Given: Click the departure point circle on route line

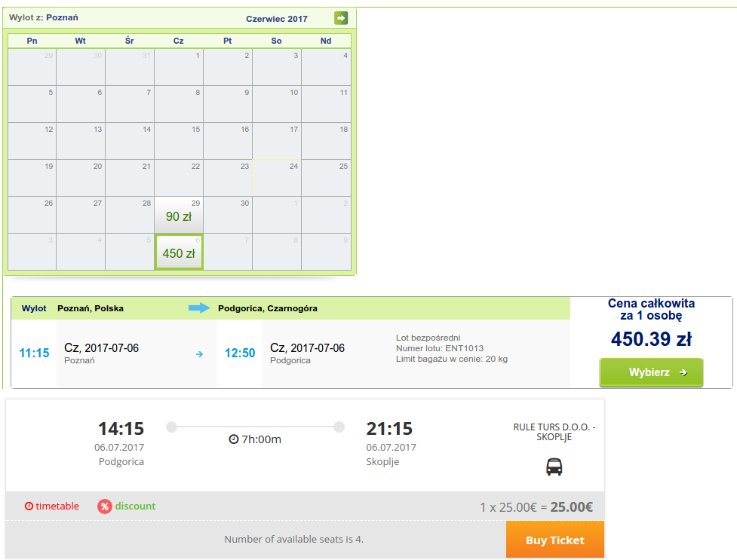Looking at the screenshot, I should point(172,427).
